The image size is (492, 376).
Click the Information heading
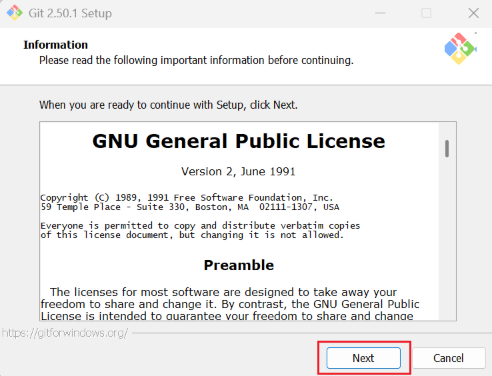[x=56, y=45]
